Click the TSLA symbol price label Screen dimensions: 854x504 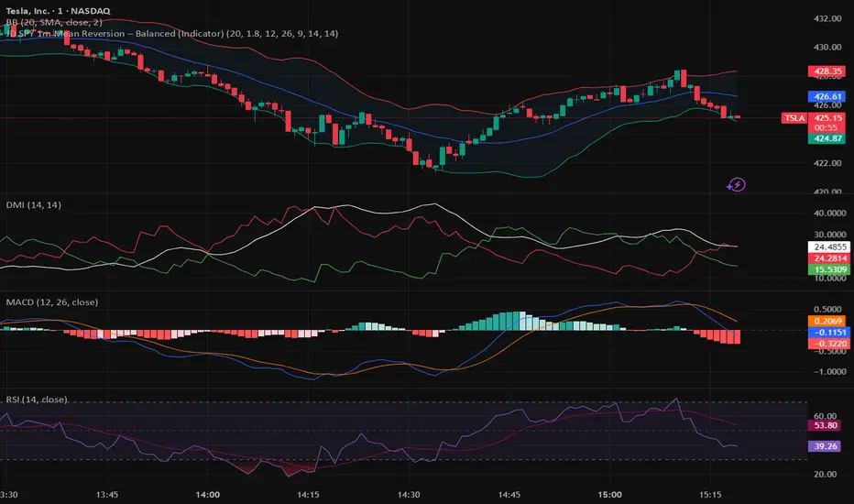click(x=794, y=117)
